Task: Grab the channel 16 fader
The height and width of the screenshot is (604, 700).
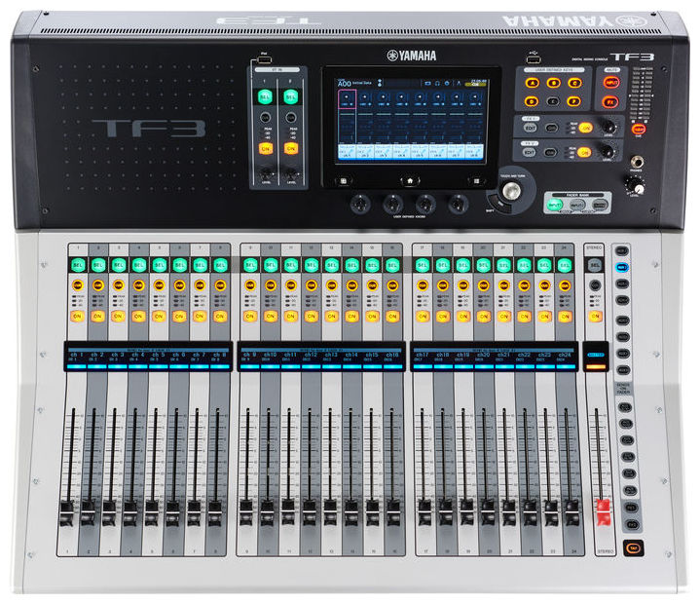Action: pos(393,512)
